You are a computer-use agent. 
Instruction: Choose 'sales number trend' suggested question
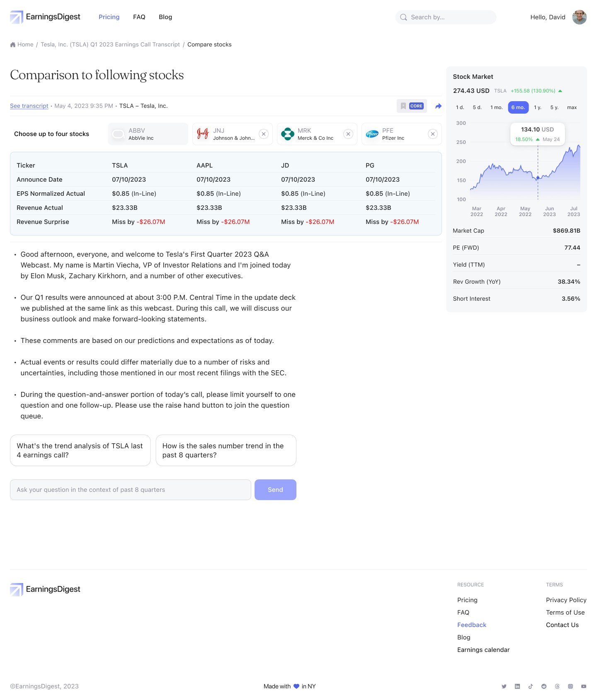(x=226, y=450)
